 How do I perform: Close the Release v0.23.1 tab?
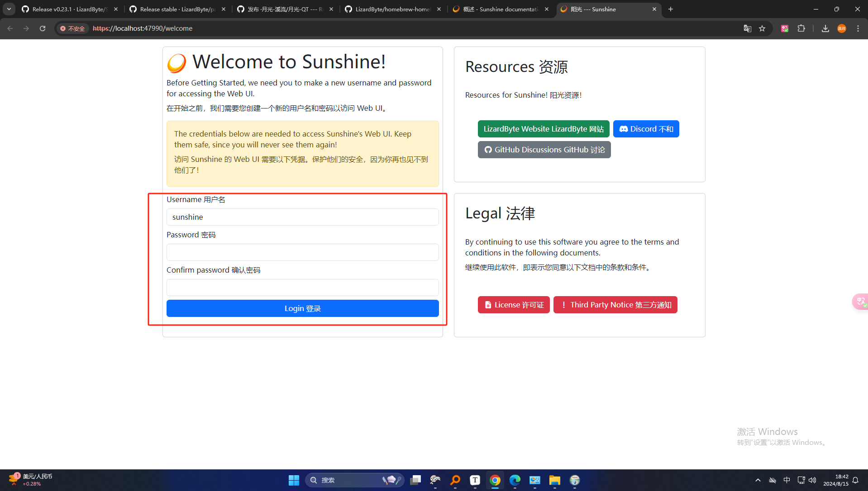(116, 9)
